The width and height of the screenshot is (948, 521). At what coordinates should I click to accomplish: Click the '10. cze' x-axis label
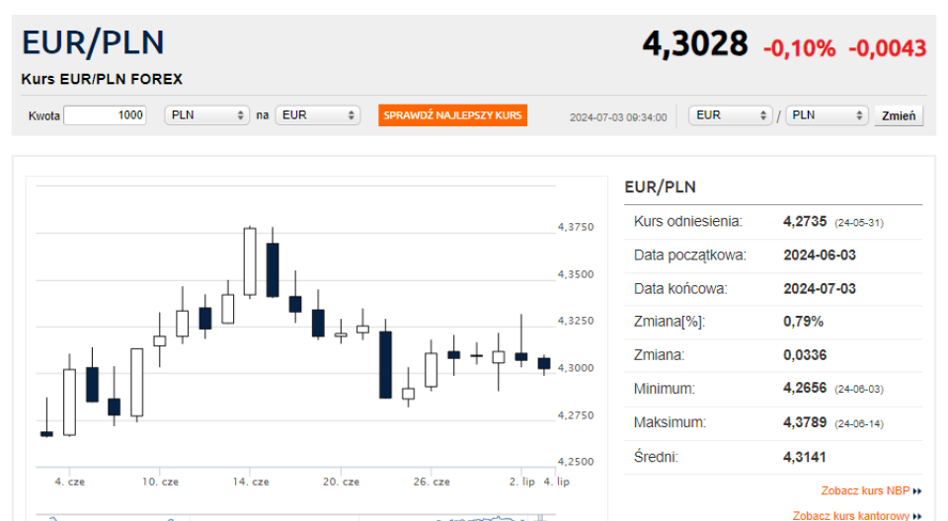(x=160, y=482)
